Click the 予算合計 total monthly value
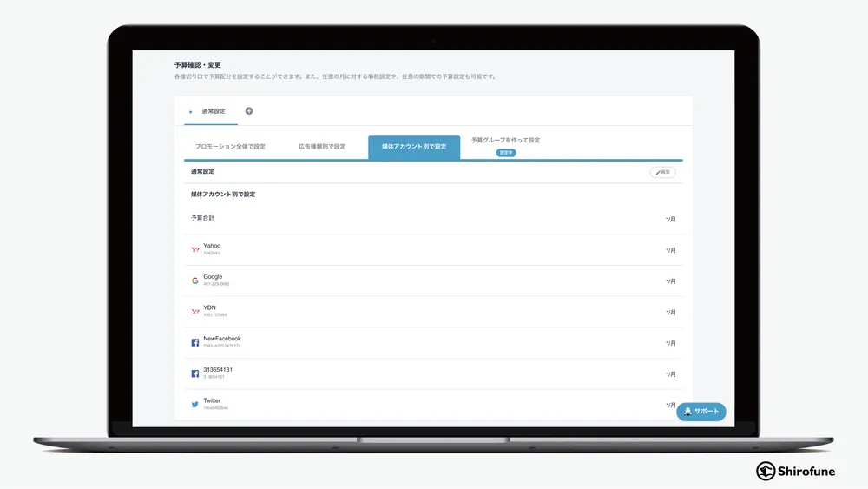The image size is (868, 489). 670,219
